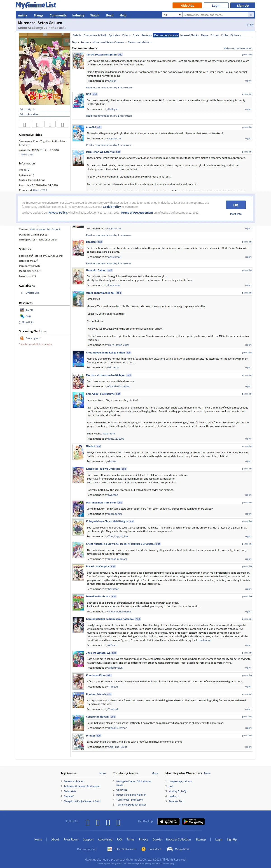Open the Industry navigation menu

tap(78, 15)
